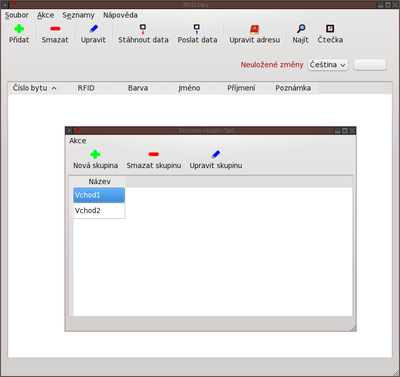Open the Soubor menu

coord(17,15)
